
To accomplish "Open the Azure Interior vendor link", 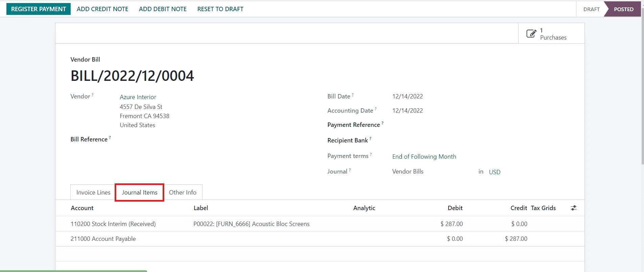I will [138, 97].
